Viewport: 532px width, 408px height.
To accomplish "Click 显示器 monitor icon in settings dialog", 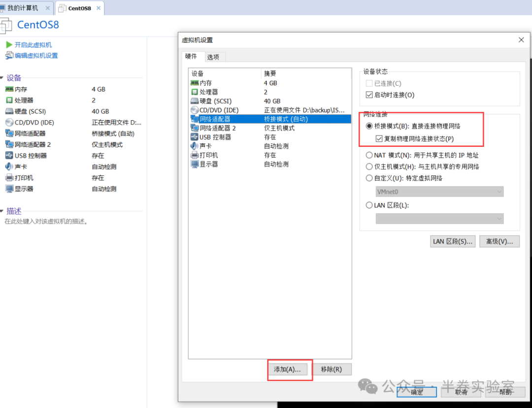I will [195, 164].
